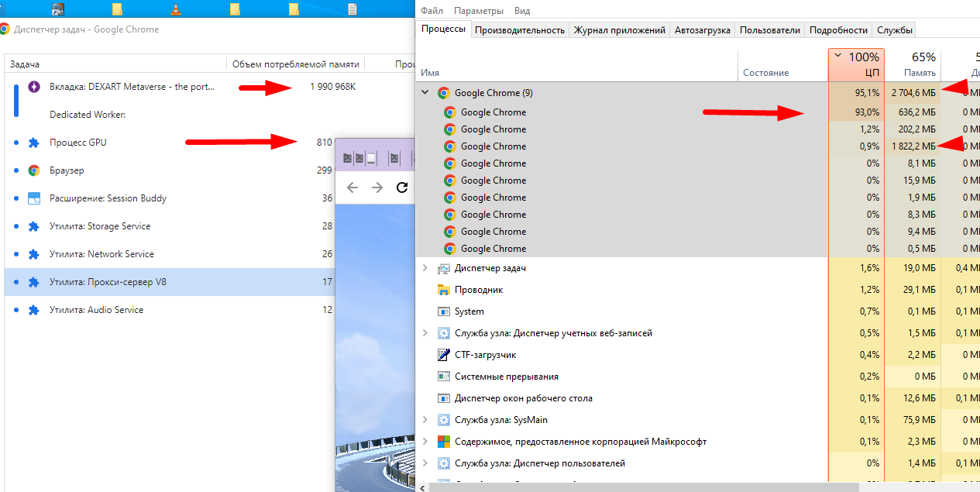The width and height of the screenshot is (980, 492).
Task: Click the Microsoft logo icon of Содержимое row
Action: (x=444, y=442)
